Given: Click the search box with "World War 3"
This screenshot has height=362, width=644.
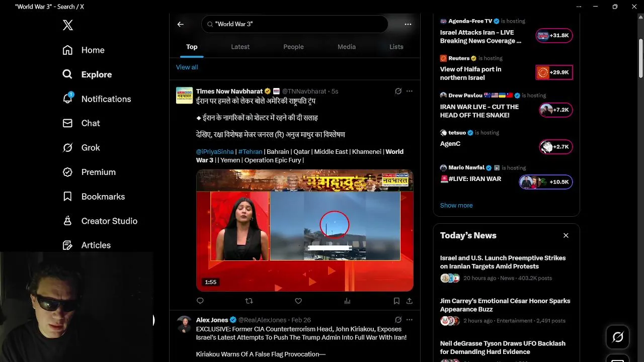Looking at the screenshot, I should point(295,24).
